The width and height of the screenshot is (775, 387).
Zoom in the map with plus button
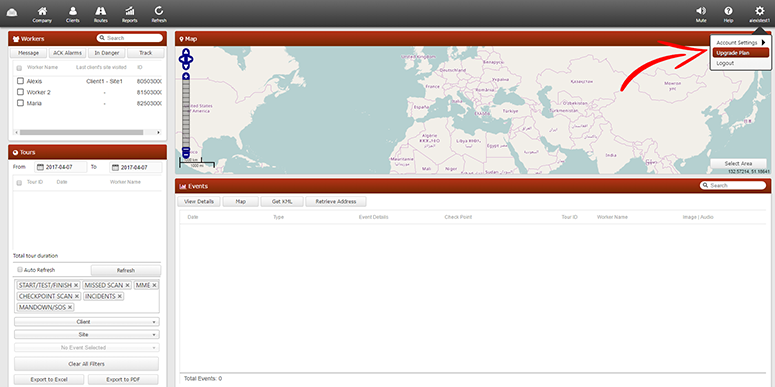click(186, 77)
